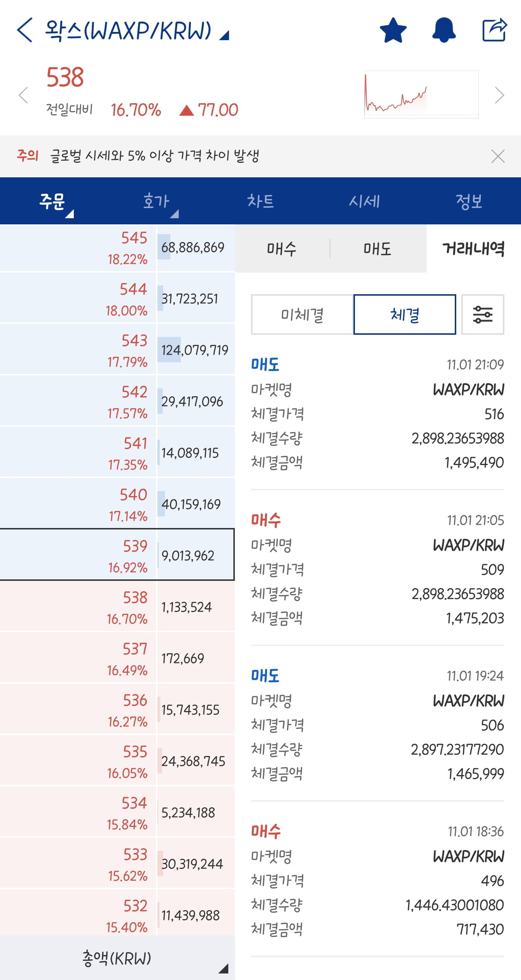Open the 매수 trade at 11.01 18:36
The image size is (521, 980).
click(378, 881)
